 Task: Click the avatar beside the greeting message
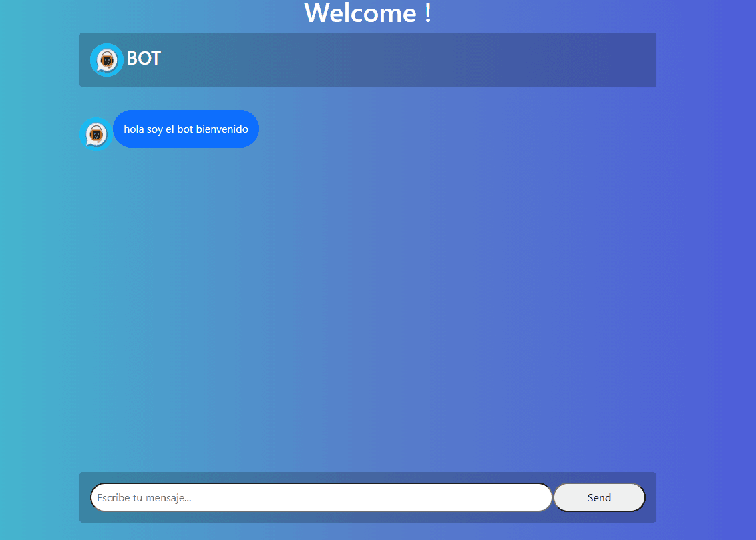tap(96, 134)
